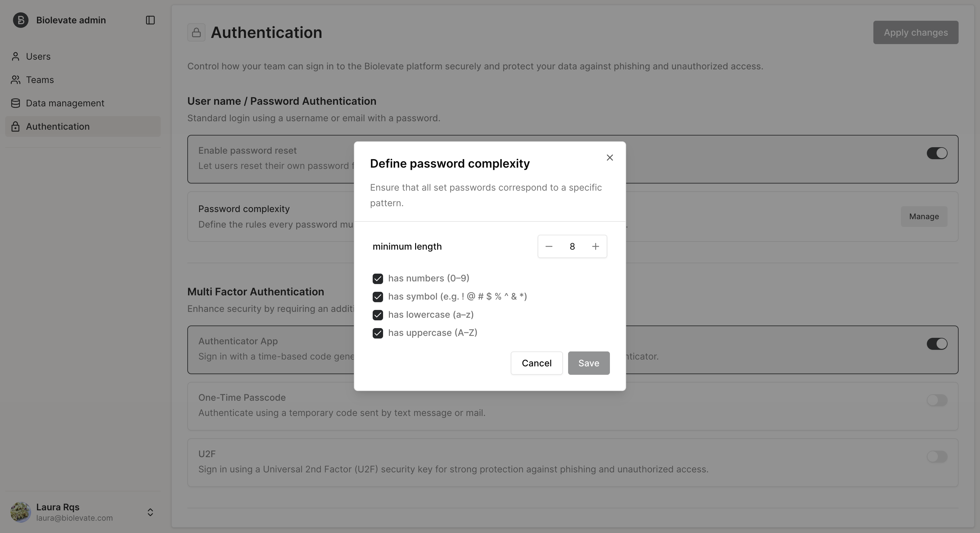Click the Biolevate logo icon

[20, 20]
